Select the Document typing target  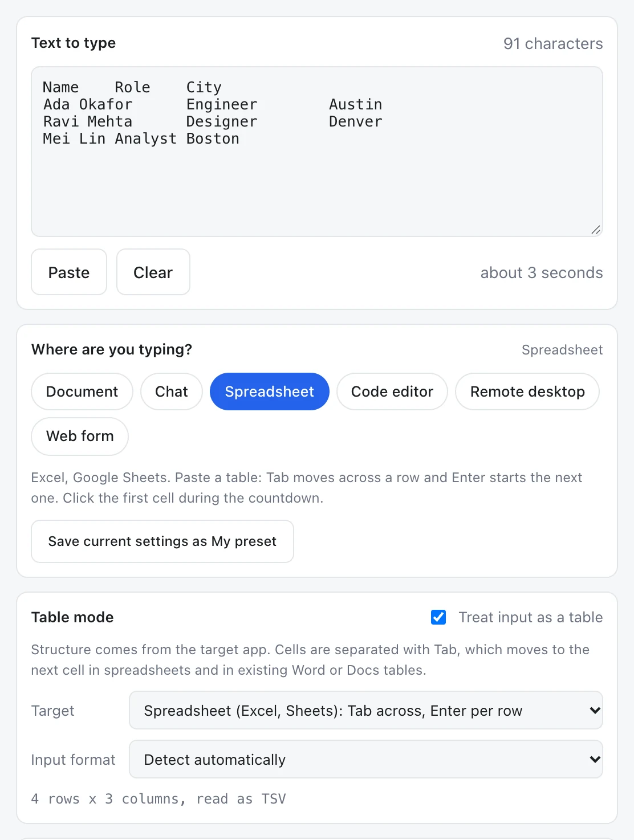tap(82, 392)
